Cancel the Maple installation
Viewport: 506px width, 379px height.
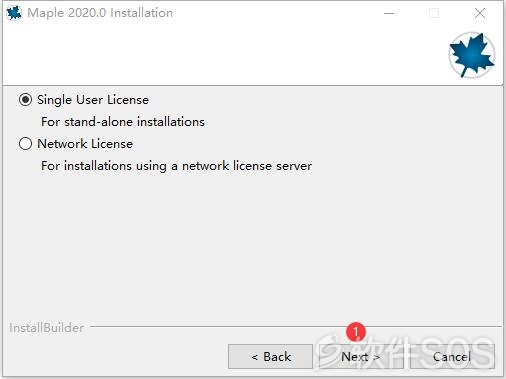[x=452, y=357]
